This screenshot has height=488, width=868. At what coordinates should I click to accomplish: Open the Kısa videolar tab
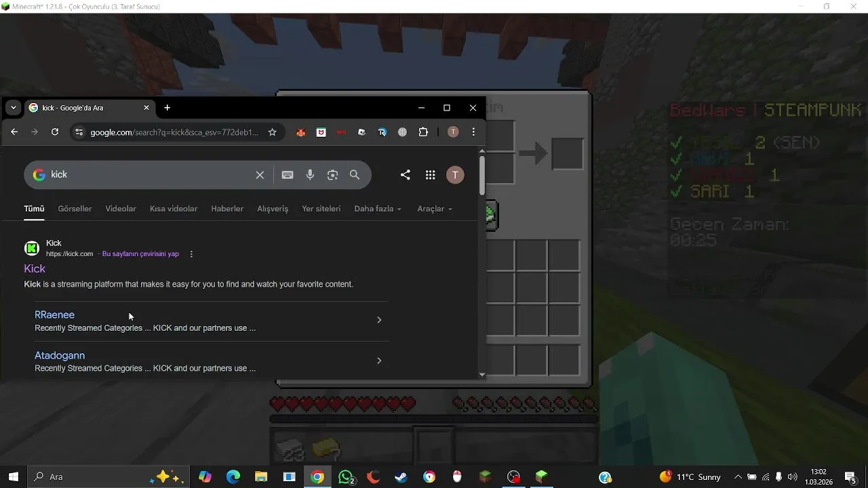tap(174, 209)
